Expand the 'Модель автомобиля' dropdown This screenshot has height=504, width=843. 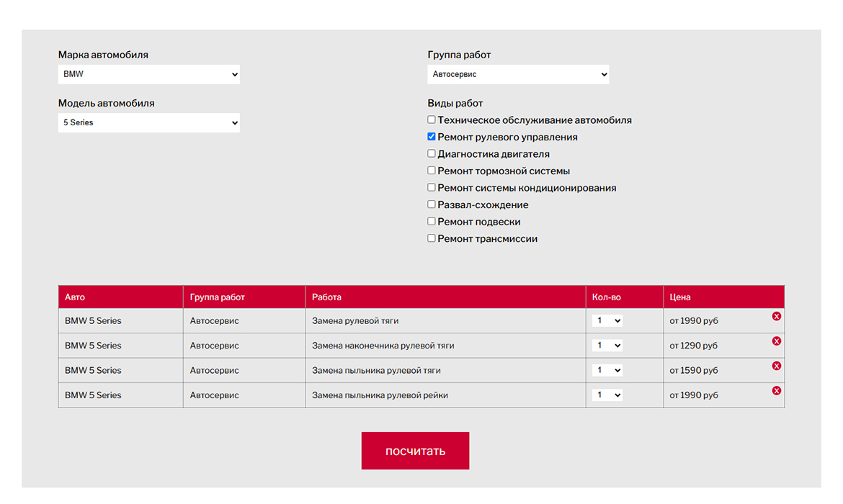point(149,122)
